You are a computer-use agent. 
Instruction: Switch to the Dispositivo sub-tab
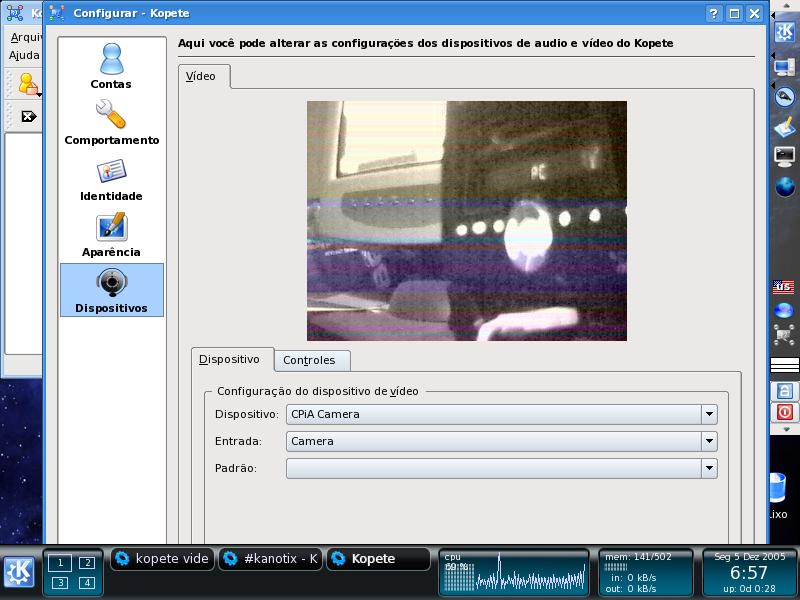(x=232, y=360)
